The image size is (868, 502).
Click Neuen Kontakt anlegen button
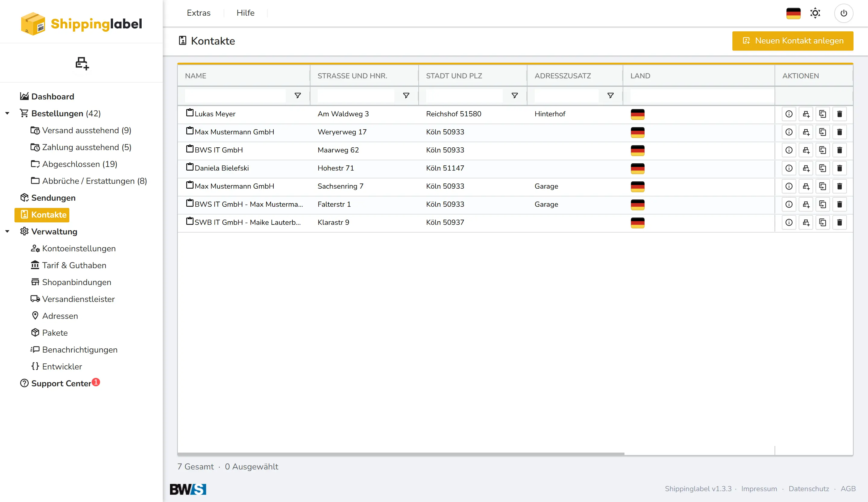(x=793, y=41)
